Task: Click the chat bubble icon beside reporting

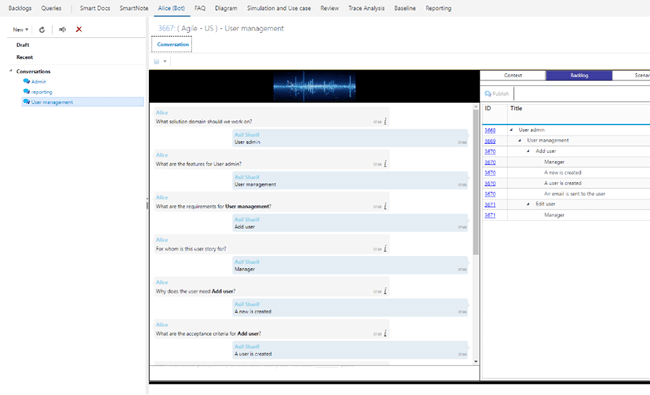Action: tap(27, 92)
